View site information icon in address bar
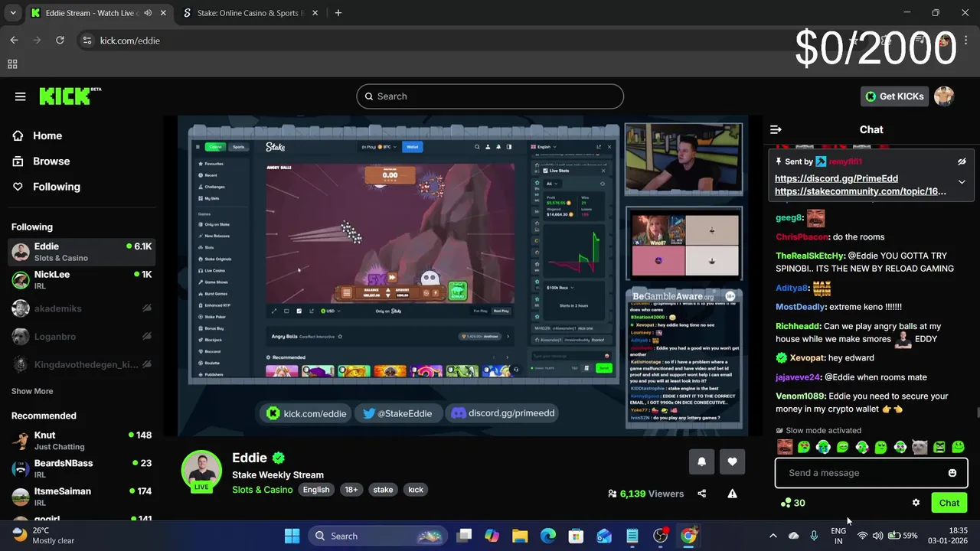The width and height of the screenshot is (980, 551). (x=87, y=40)
